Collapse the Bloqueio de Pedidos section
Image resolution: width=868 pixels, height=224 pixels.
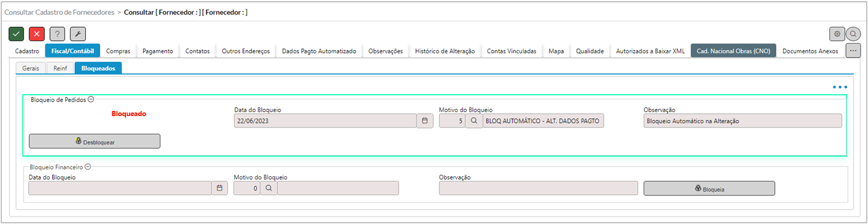click(x=90, y=99)
